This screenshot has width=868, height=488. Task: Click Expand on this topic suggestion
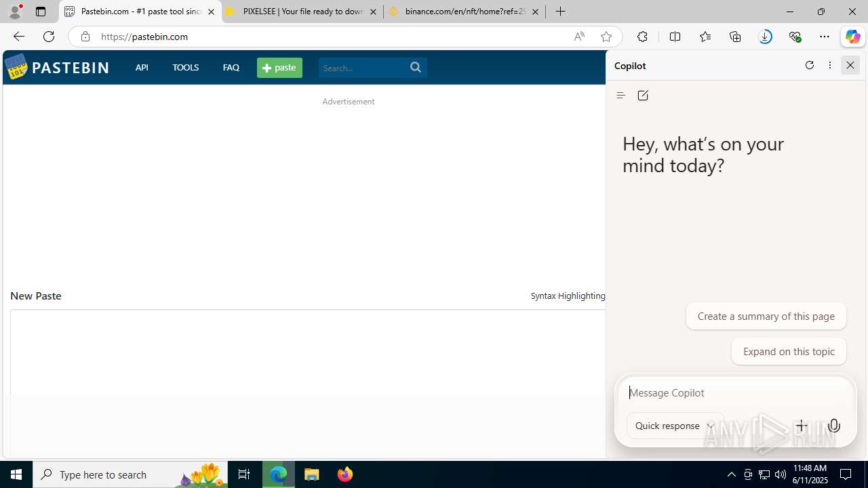(789, 351)
